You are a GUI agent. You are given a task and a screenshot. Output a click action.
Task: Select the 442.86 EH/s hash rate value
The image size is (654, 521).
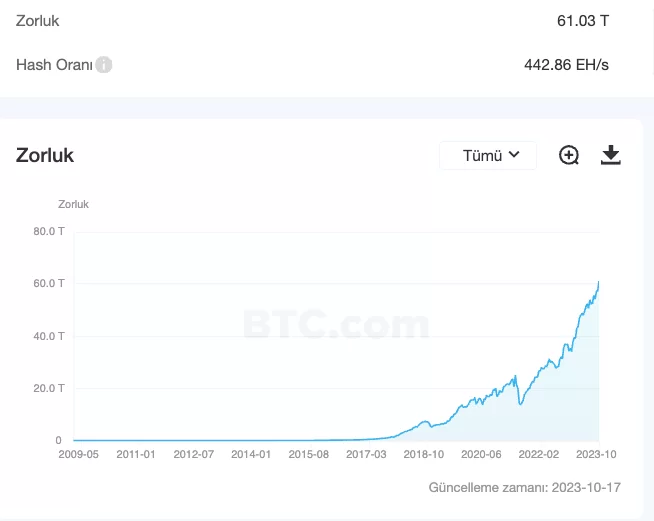tap(566, 65)
